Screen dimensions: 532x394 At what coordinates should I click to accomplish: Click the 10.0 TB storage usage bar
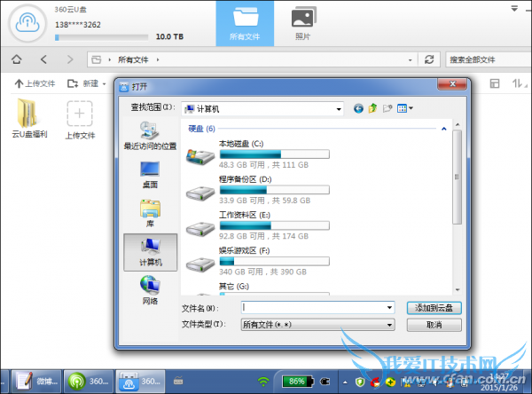pos(101,37)
